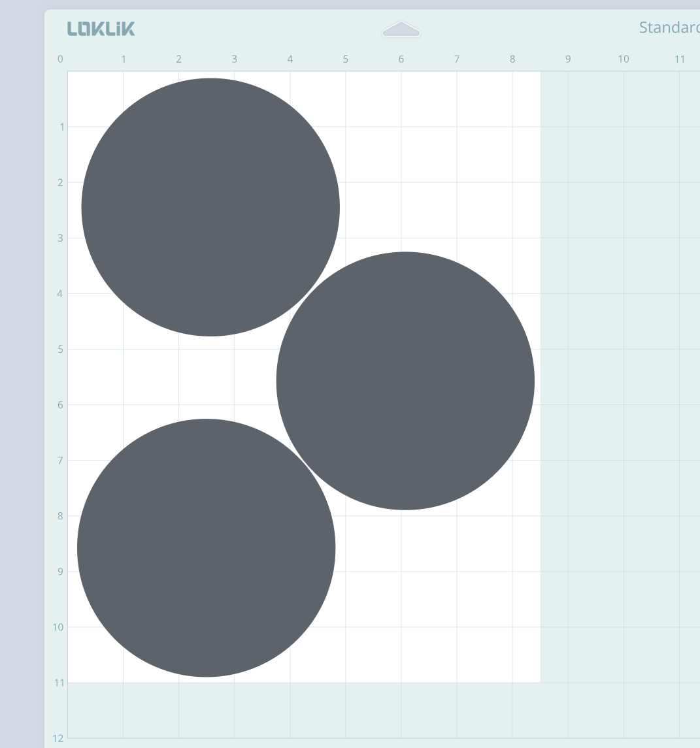700x748 pixels.
Task: Open the Standard mat type label
Action: (669, 28)
